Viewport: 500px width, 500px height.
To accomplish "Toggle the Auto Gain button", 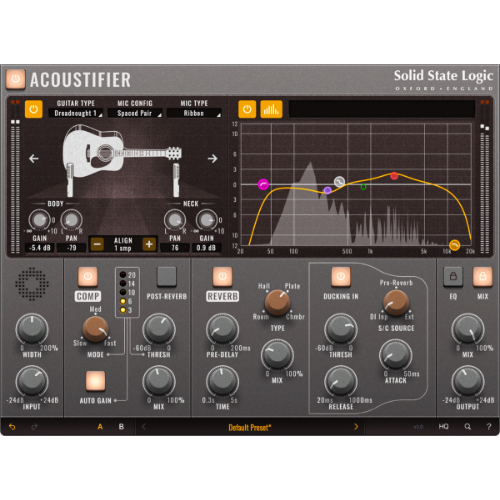I will tap(95, 381).
